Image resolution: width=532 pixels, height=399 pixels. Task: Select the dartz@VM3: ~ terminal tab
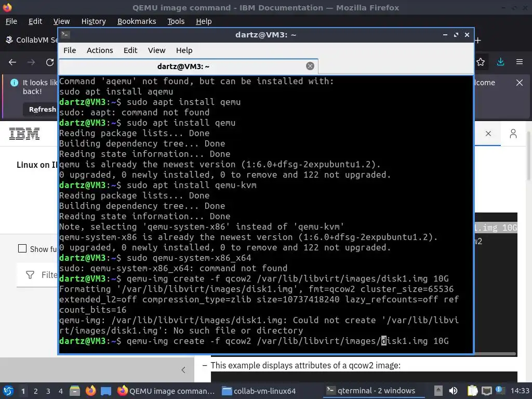pyautogui.click(x=188, y=66)
